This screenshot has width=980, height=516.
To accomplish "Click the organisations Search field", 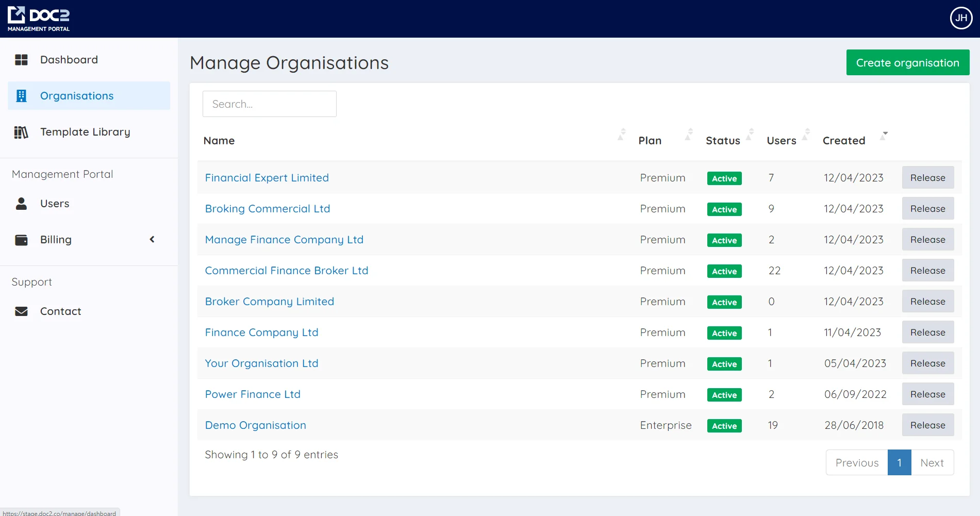I will coord(269,104).
